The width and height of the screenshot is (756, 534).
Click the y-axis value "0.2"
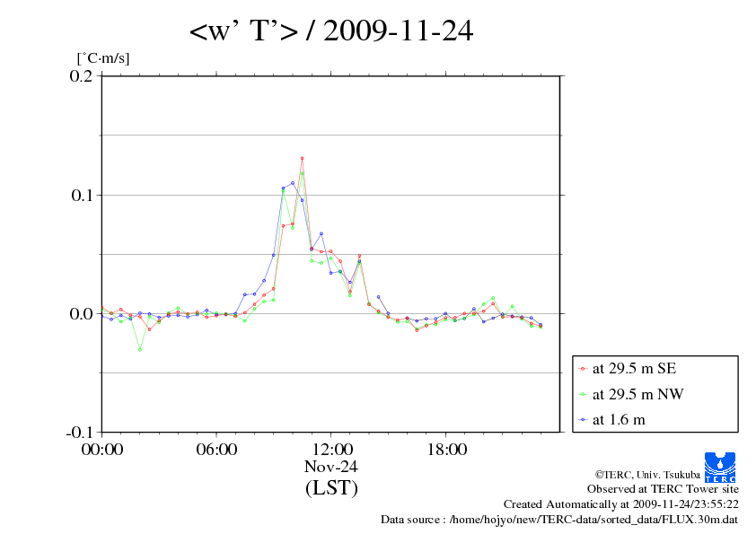coord(81,76)
